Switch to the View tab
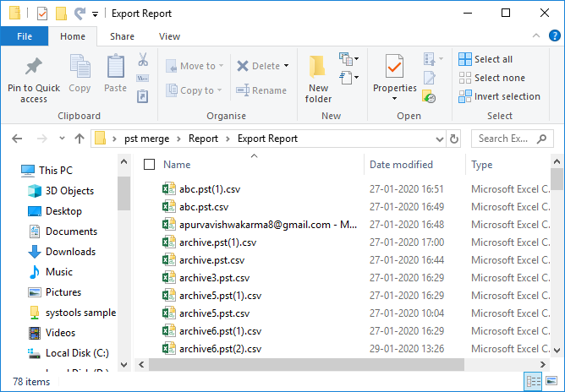Image resolution: width=565 pixels, height=392 pixels. coord(169,36)
